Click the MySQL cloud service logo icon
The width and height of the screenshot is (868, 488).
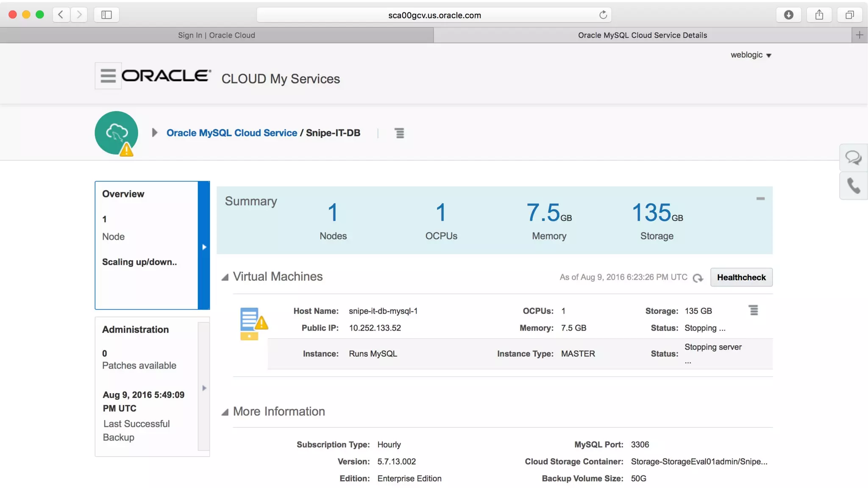point(117,133)
